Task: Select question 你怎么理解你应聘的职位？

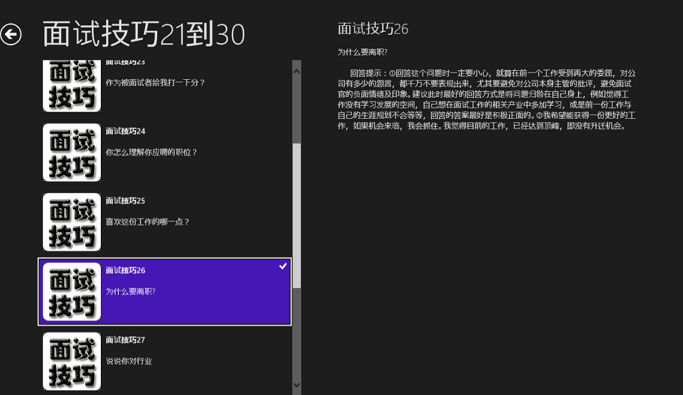Action: tap(151, 152)
